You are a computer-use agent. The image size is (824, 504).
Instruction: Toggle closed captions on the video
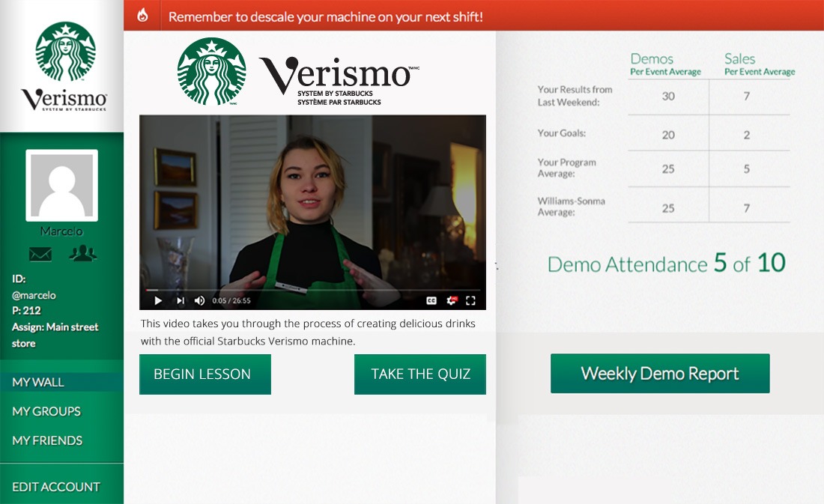[x=431, y=300]
